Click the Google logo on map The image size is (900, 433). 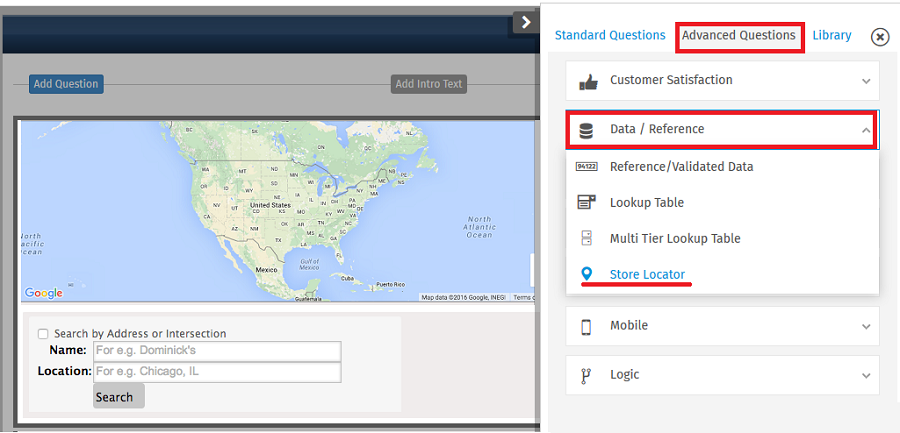click(43, 293)
